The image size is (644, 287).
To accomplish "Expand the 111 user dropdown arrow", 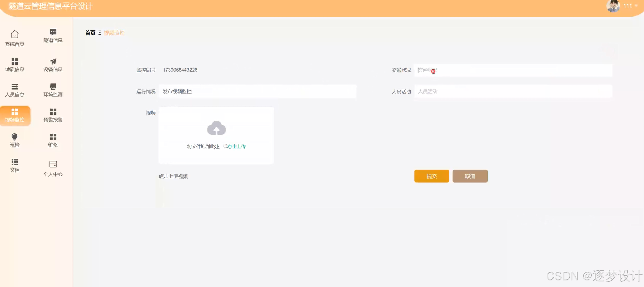I will point(636,6).
